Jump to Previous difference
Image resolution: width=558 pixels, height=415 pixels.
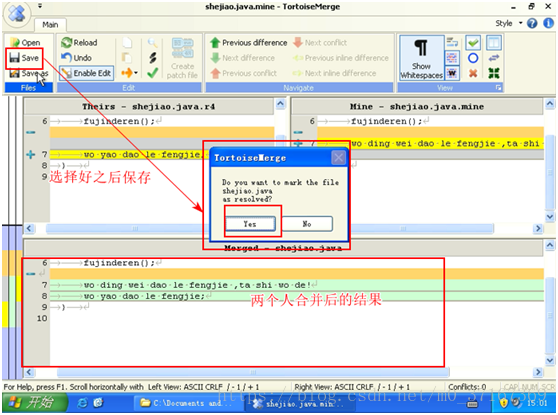coord(248,43)
